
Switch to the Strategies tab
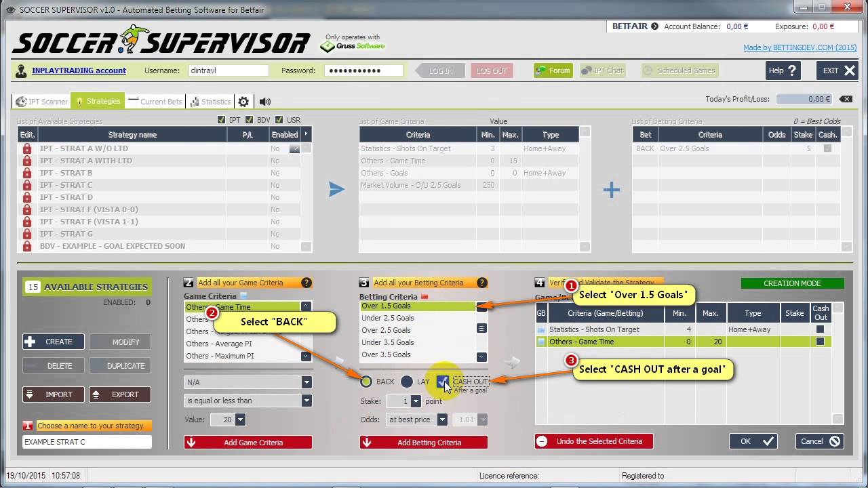pos(98,101)
